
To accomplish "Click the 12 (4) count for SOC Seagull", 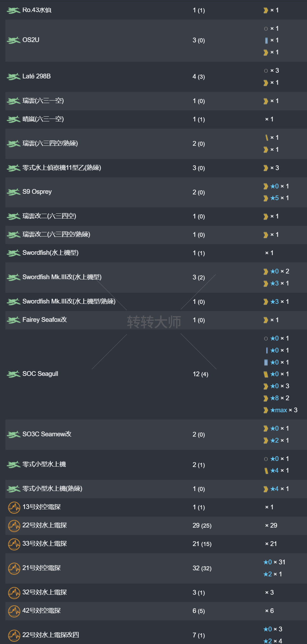I will [200, 374].
